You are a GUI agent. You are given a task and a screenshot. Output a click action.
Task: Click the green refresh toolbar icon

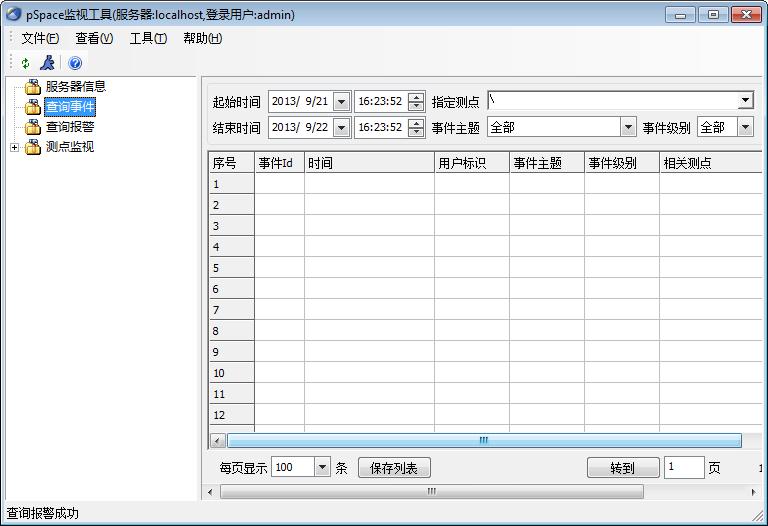[x=25, y=63]
